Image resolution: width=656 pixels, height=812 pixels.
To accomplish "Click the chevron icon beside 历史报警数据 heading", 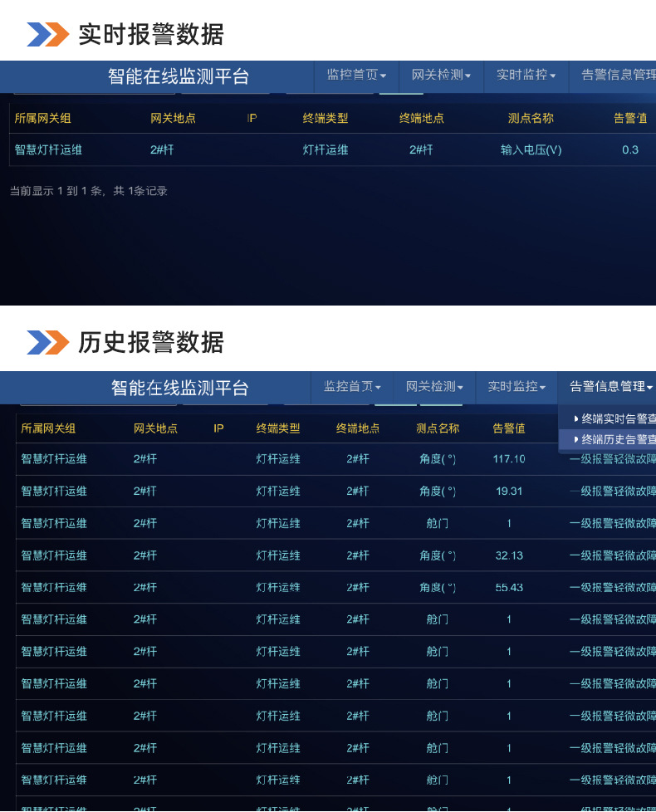I will tap(47, 342).
